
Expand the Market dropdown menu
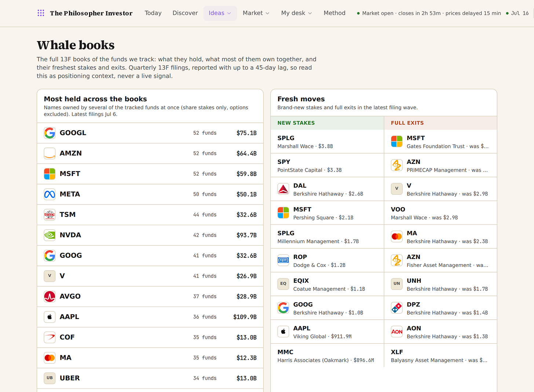[256, 13]
